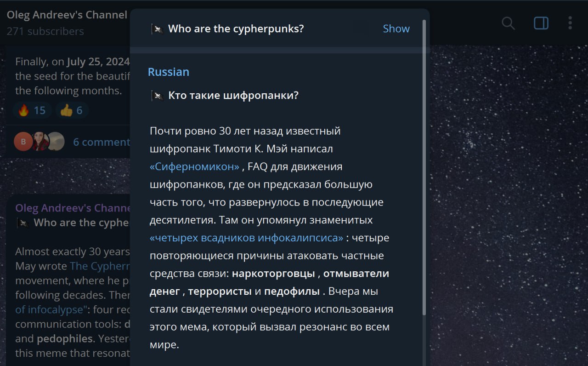Click the 'Who are the cypherpunks?' popup title

click(236, 29)
